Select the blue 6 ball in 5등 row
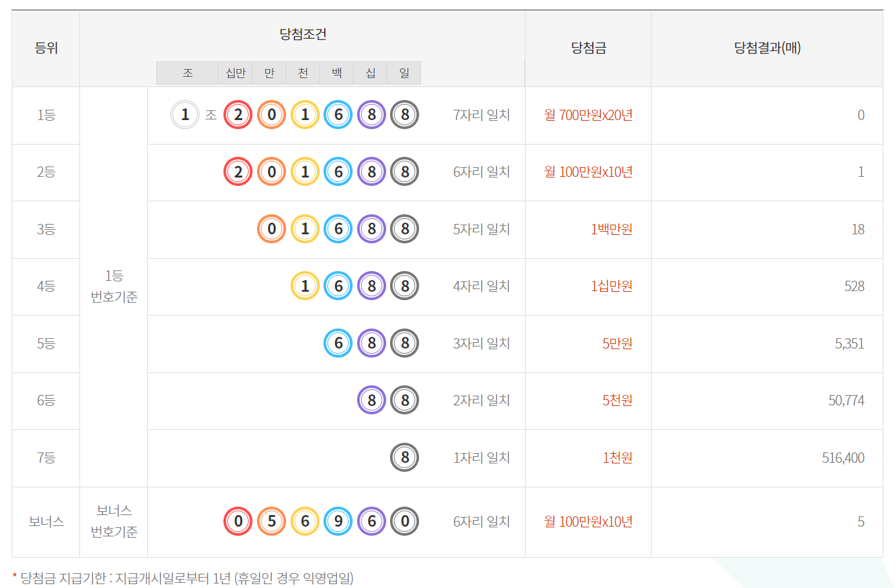Image resolution: width=895 pixels, height=588 pixels. [338, 343]
